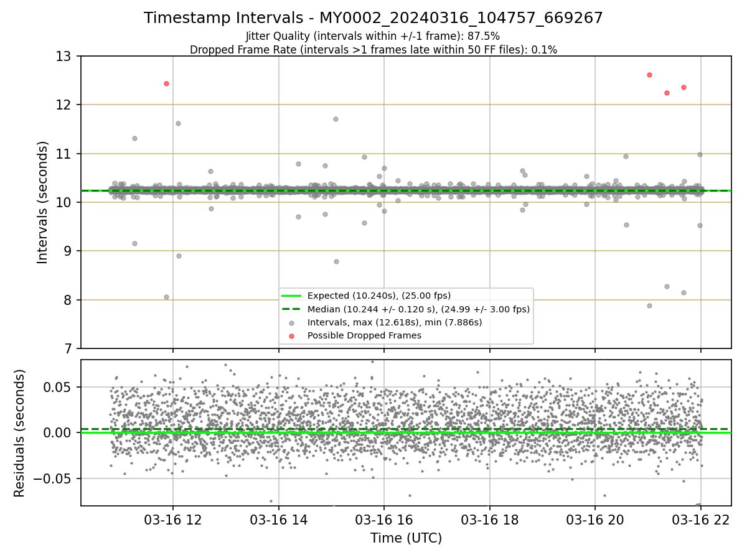Click the 'Residuals (seconds)' y-axis label
747x560 pixels.
click(20, 433)
